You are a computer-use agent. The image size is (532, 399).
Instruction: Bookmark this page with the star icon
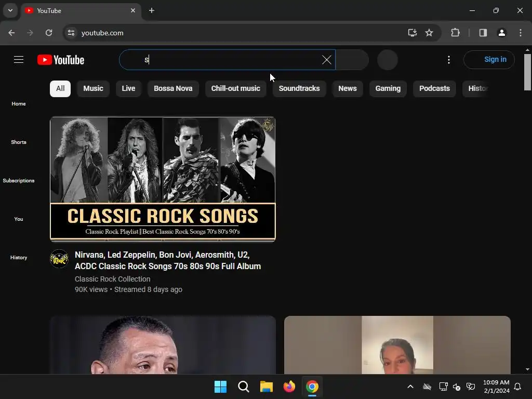(429, 33)
